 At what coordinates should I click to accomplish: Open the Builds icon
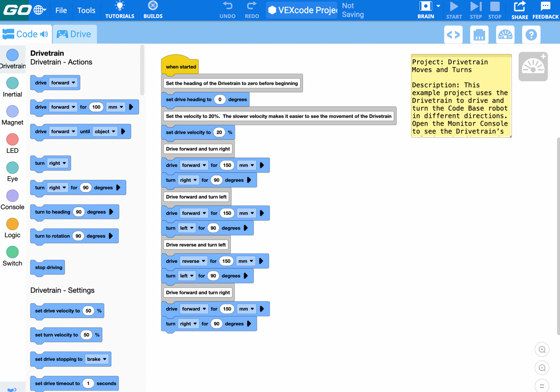pyautogui.click(x=153, y=6)
